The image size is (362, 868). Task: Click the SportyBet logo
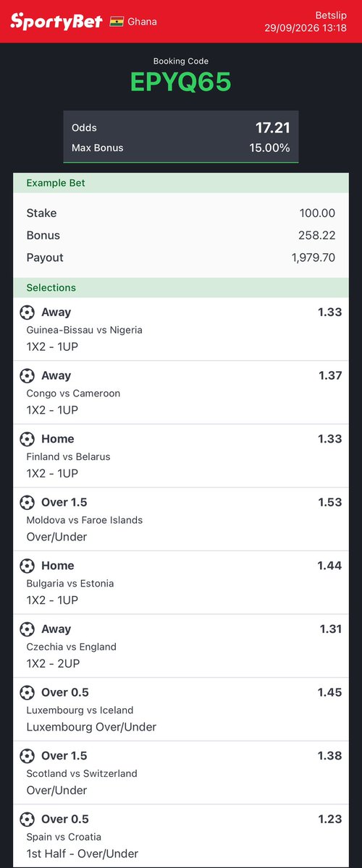click(55, 20)
